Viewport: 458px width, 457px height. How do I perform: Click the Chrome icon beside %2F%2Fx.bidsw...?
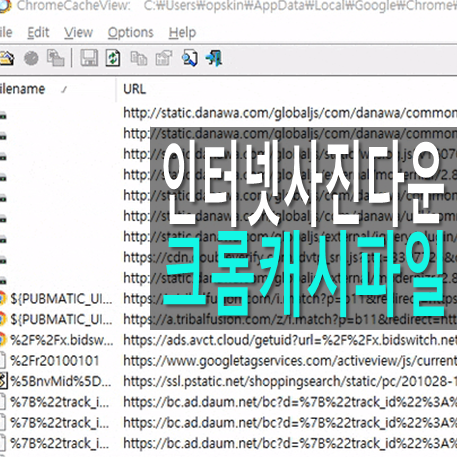3,340
